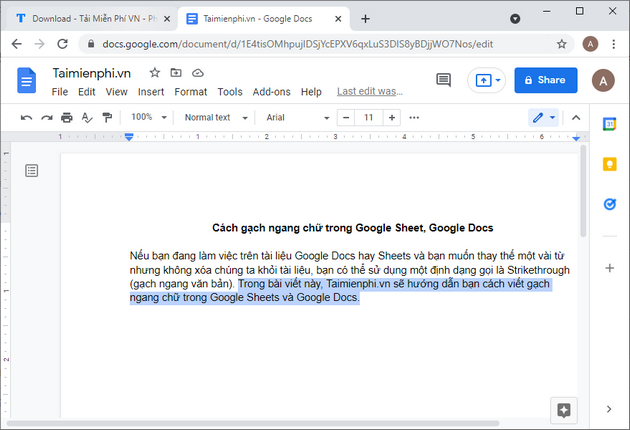The image size is (630, 430).
Task: Select the Paint format tool
Action: (107, 118)
